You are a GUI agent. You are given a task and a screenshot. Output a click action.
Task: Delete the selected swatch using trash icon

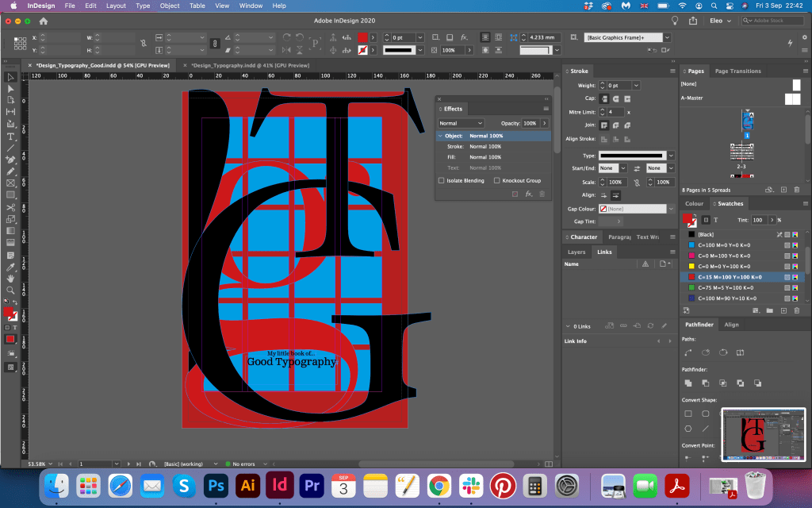[796, 310]
